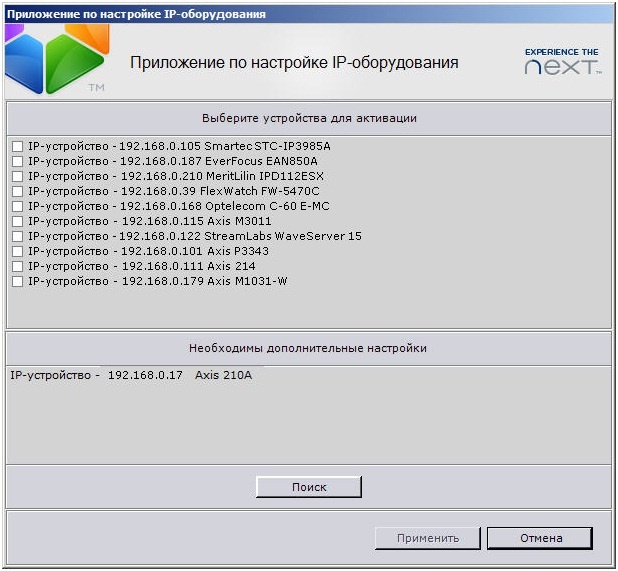618x571 pixels.
Task: Click the 'Выберите устройства для активации' header
Action: 309,118
